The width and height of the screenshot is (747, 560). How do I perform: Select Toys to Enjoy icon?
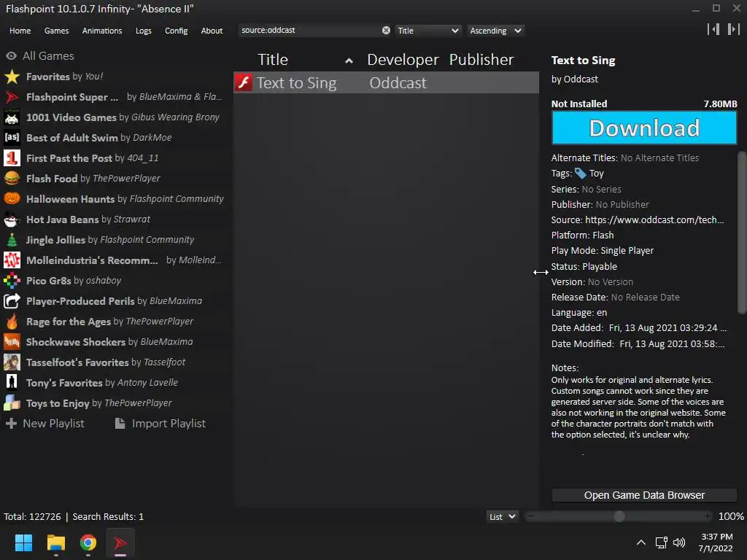click(12, 403)
